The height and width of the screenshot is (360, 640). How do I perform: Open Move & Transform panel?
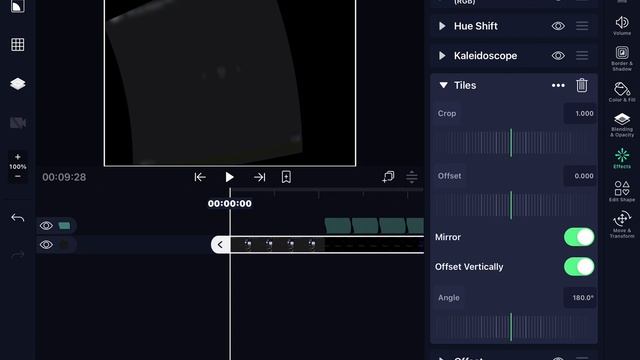click(622, 225)
